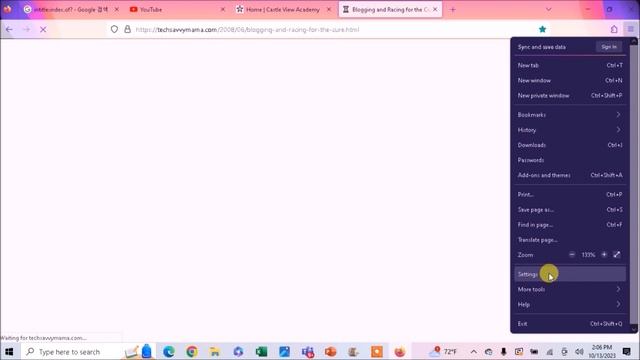
Task: Open the notification center icon
Action: pyautogui.click(x=627, y=351)
